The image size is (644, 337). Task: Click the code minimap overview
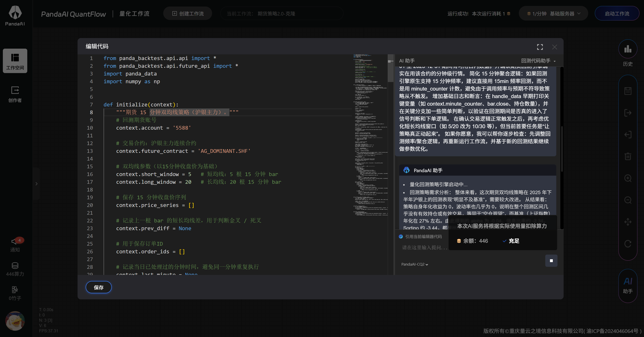pos(370,135)
